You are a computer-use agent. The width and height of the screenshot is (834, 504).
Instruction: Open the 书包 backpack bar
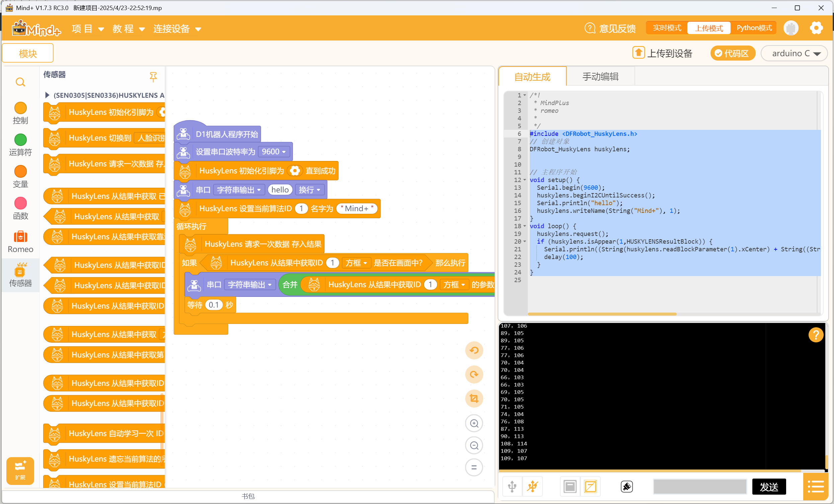(248, 496)
